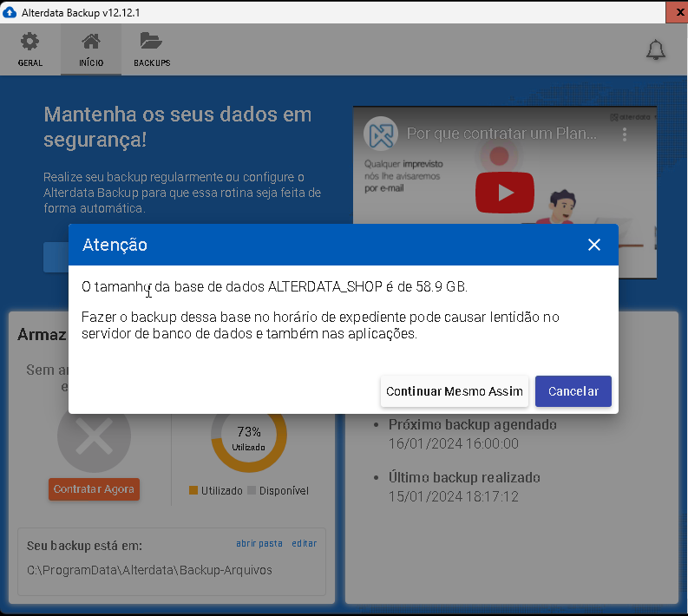The height and width of the screenshot is (616, 688).
Task: Click the 'Mantenha os seus dados em segurança!' heading
Action: [178, 128]
